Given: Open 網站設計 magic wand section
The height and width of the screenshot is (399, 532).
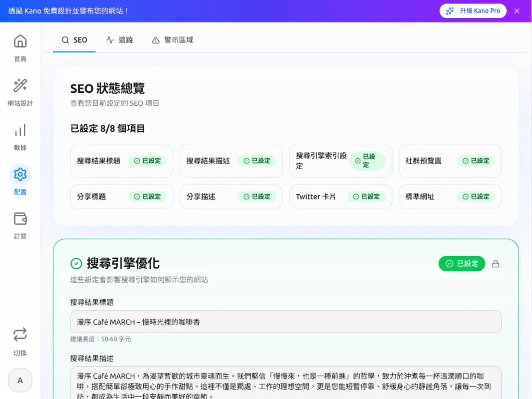Looking at the screenshot, I should pyautogui.click(x=20, y=92).
